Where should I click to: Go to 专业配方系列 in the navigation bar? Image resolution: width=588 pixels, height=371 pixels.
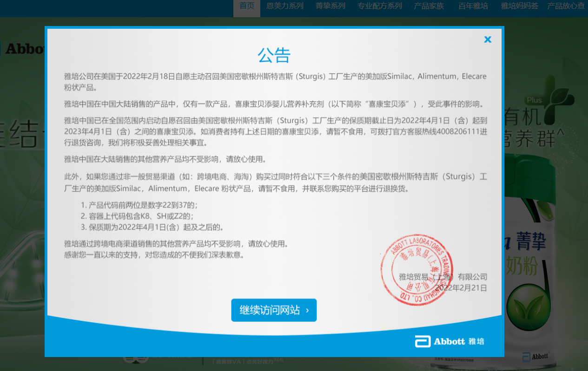373,6
